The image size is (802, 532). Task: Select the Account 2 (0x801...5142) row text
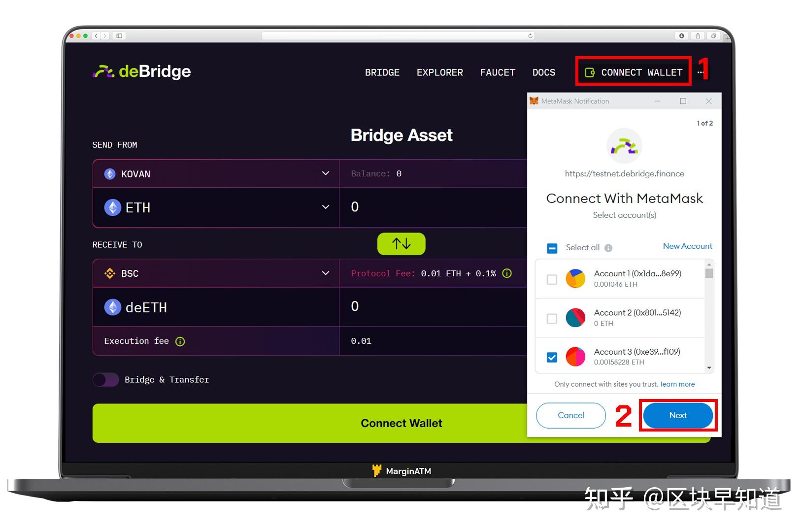[637, 313]
